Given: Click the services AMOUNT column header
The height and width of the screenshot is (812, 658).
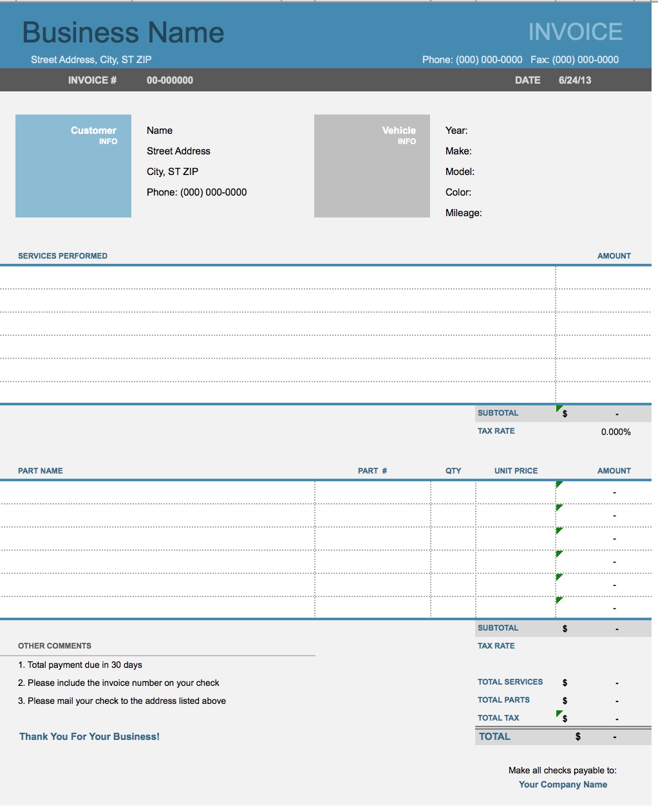Looking at the screenshot, I should click(x=614, y=256).
